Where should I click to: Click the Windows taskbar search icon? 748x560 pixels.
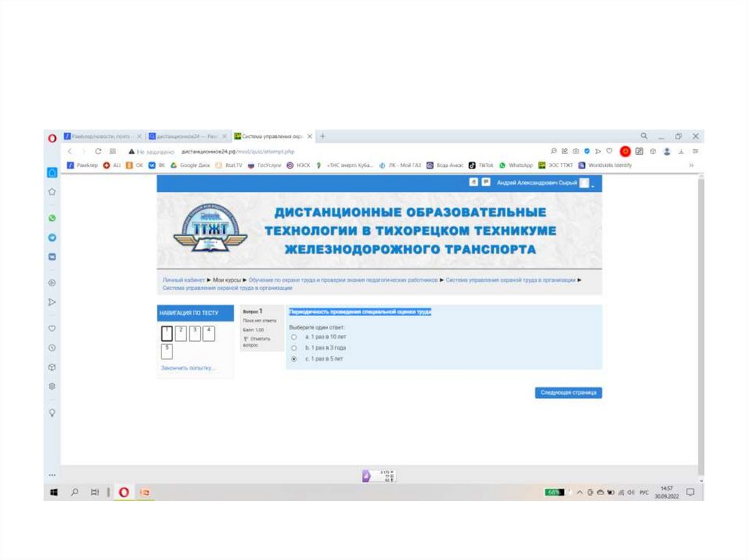[x=75, y=492]
